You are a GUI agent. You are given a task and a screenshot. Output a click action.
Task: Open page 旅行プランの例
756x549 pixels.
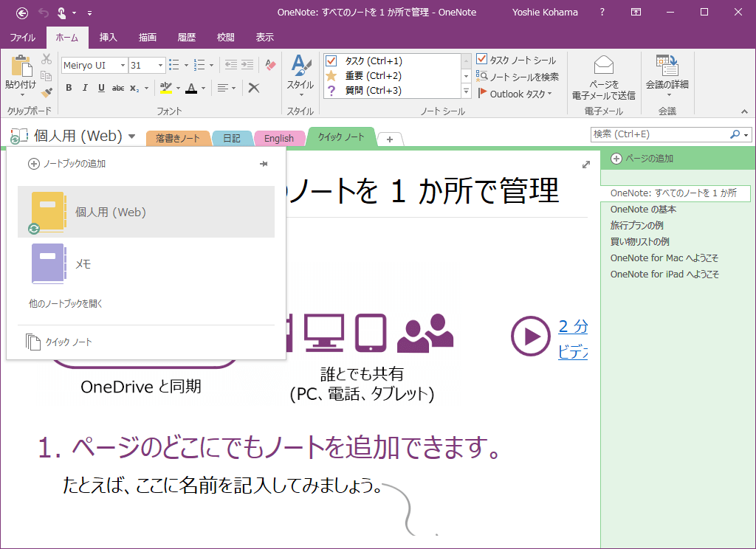click(637, 226)
